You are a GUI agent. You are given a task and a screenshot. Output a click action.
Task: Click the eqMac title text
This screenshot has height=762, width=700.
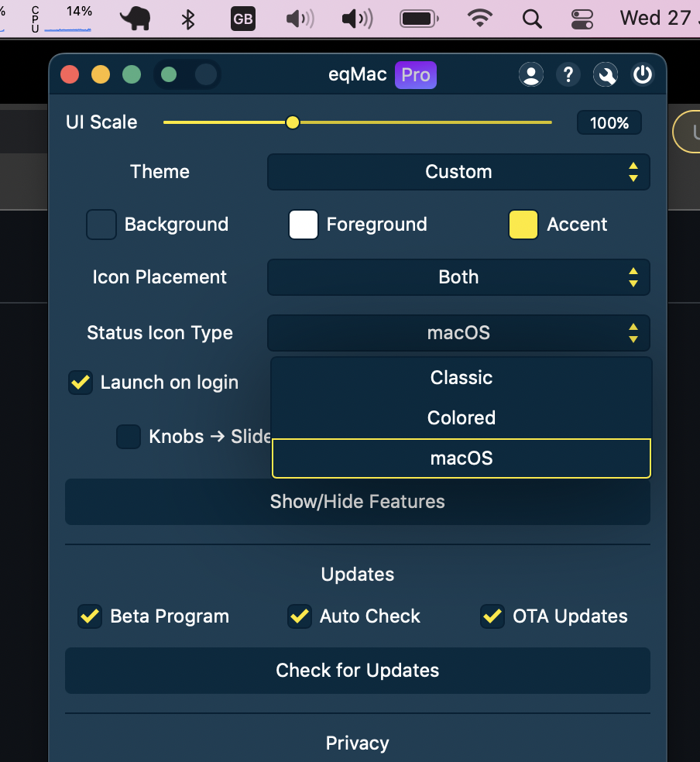[358, 75]
